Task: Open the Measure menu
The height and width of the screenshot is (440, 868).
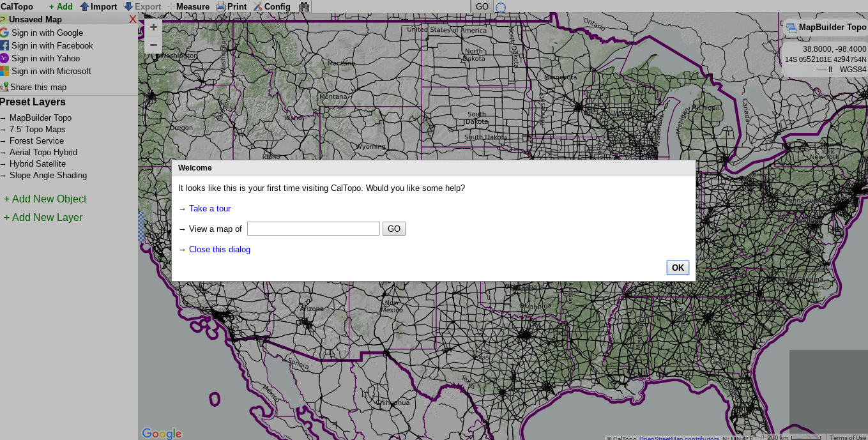Action: pyautogui.click(x=188, y=6)
